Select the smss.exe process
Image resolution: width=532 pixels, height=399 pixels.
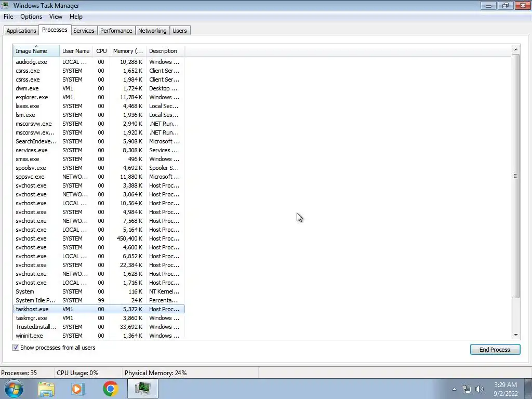click(99, 159)
